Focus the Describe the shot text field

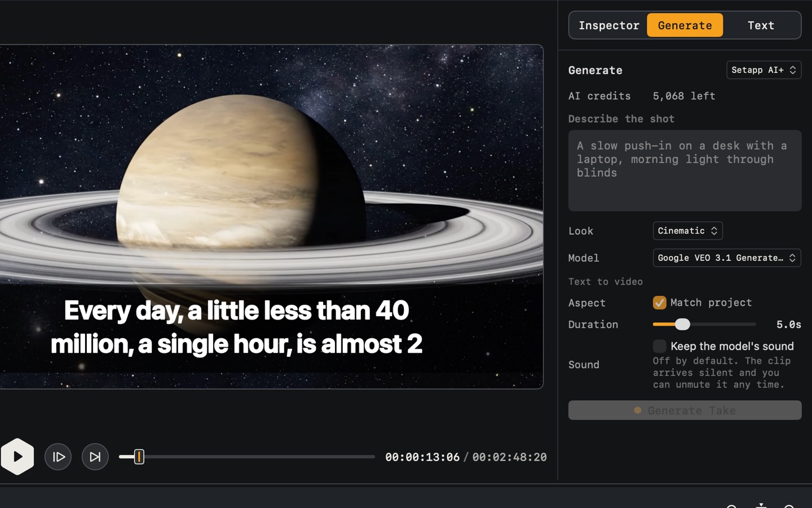tap(685, 170)
